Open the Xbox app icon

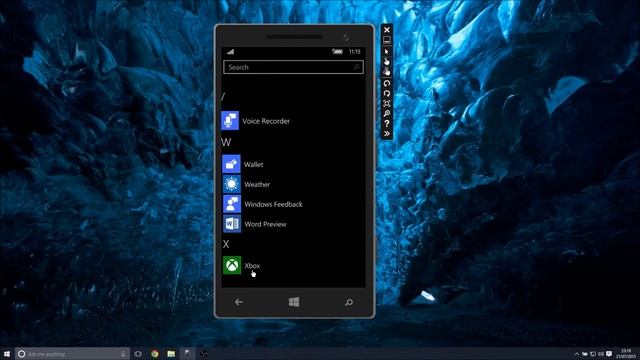click(x=232, y=265)
